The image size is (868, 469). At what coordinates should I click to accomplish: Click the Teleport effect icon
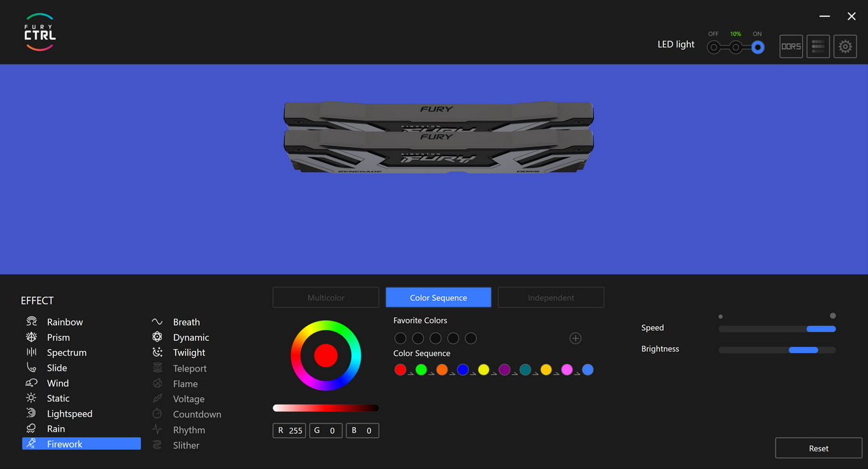tap(157, 368)
